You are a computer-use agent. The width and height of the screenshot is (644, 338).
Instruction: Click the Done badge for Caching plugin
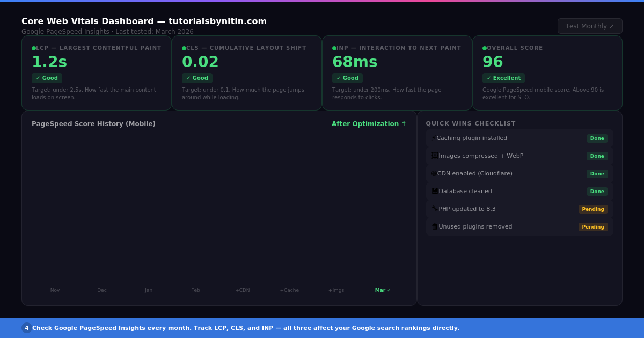tap(597, 138)
